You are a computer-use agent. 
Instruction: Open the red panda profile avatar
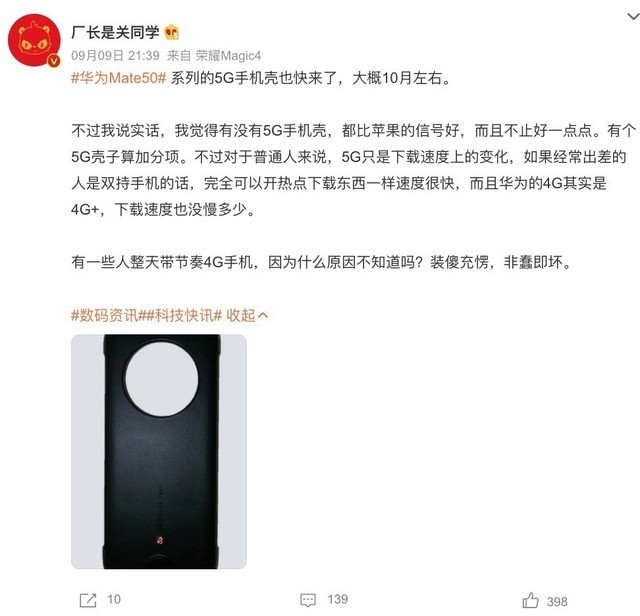pyautogui.click(x=34, y=40)
